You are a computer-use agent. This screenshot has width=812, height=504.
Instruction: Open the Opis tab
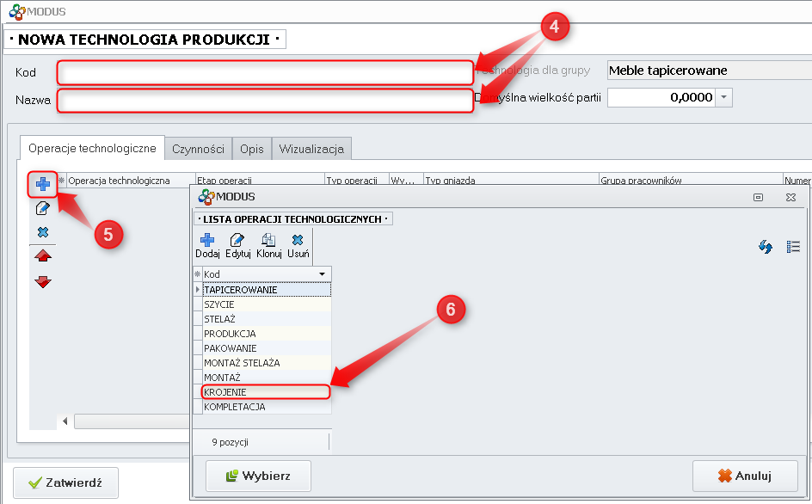(x=252, y=149)
